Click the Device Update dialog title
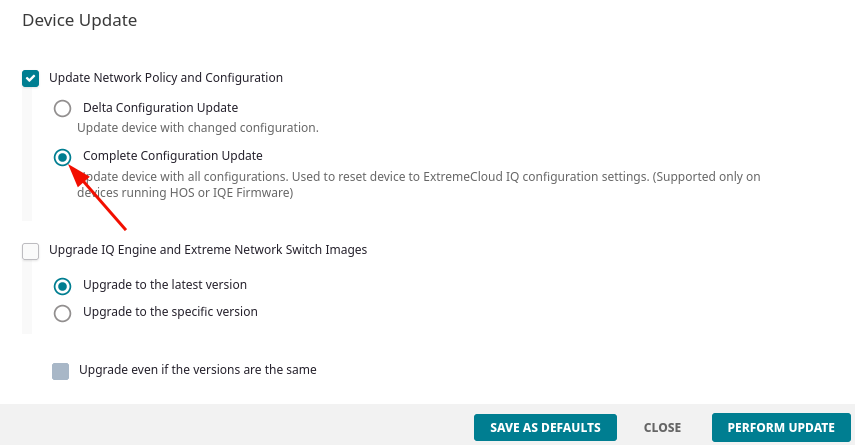Screen dimensions: 855x445 pyautogui.click(x=79, y=20)
